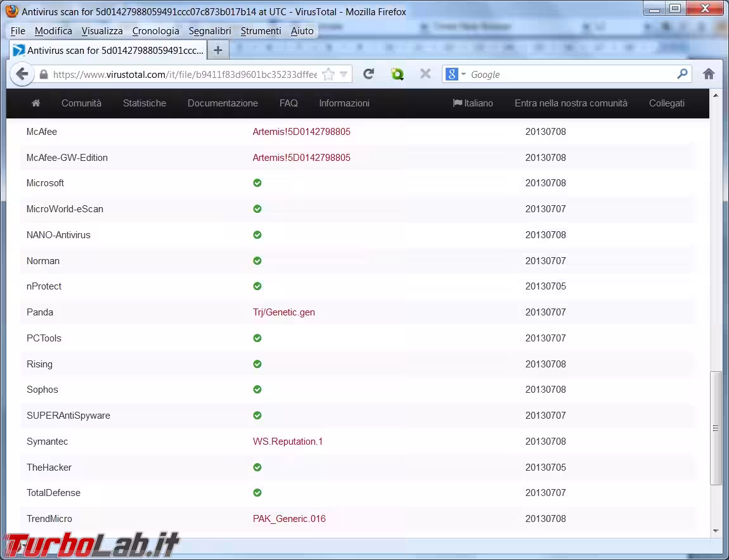Reload the page with the refresh icon
The width and height of the screenshot is (729, 560).
click(368, 74)
